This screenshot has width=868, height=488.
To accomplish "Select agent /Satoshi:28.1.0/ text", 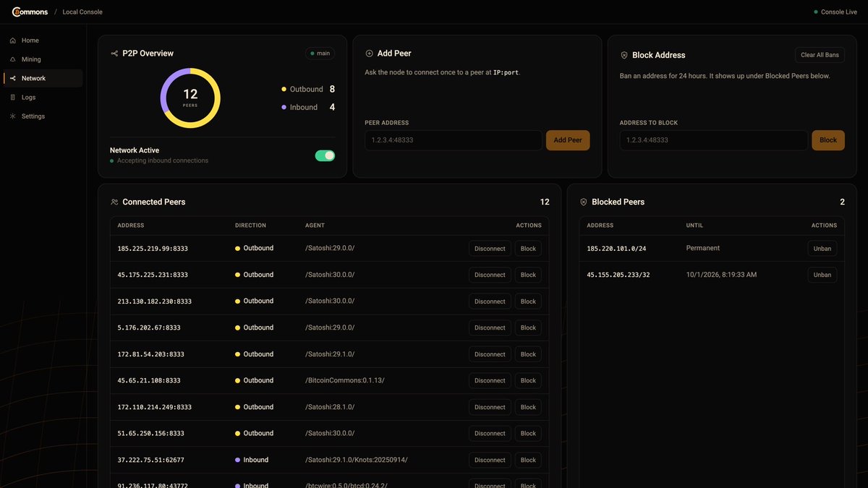I will tap(330, 407).
